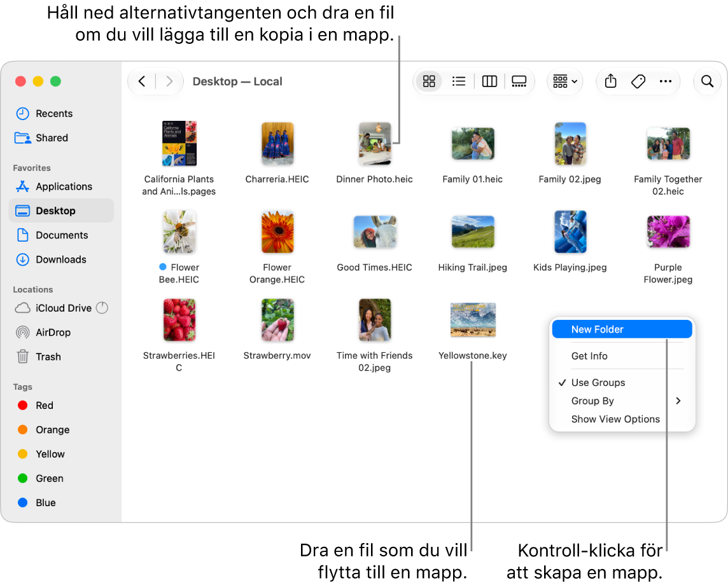Viewport: 728px width, 585px height.
Task: Minimize the window with yellow button
Action: [38, 81]
